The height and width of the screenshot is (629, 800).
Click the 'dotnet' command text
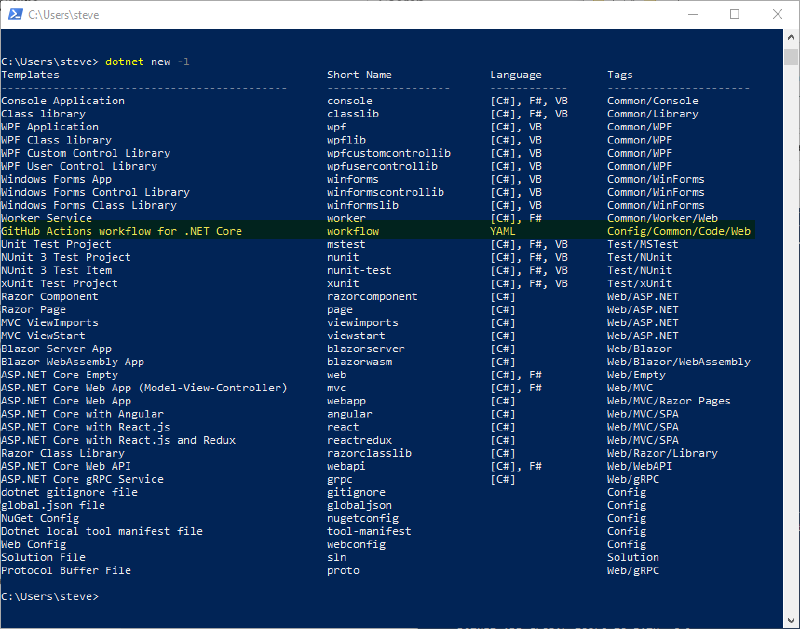(x=124, y=62)
